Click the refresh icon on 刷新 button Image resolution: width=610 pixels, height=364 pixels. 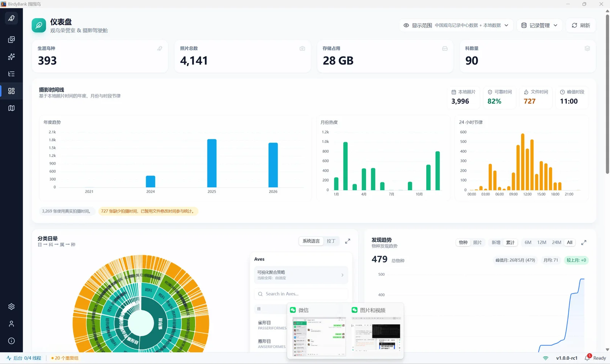tap(575, 26)
